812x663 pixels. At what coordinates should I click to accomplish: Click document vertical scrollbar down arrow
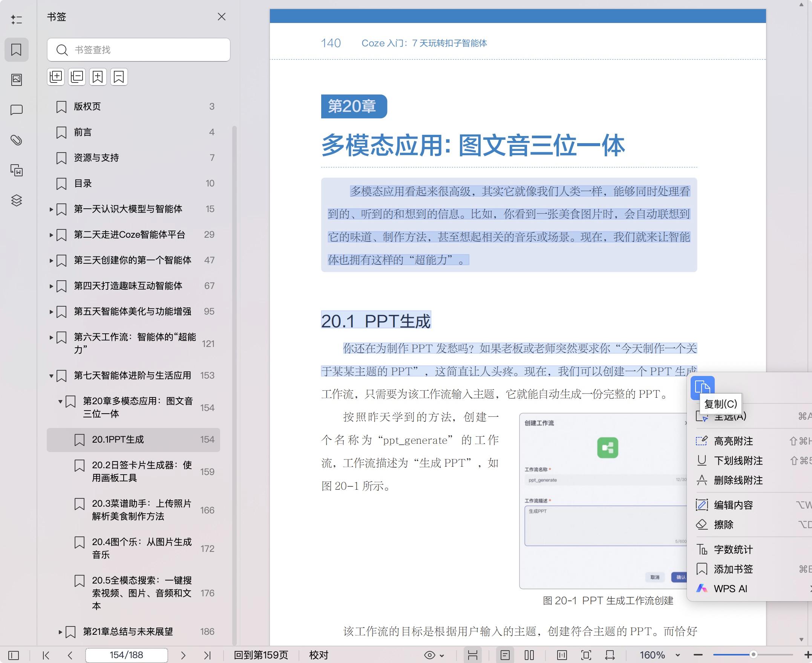(801, 640)
